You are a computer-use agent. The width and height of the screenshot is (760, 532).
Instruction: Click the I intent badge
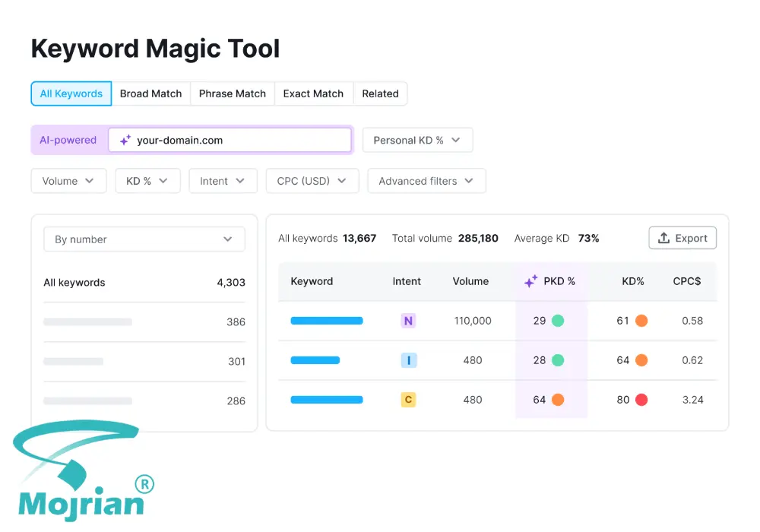pos(409,360)
